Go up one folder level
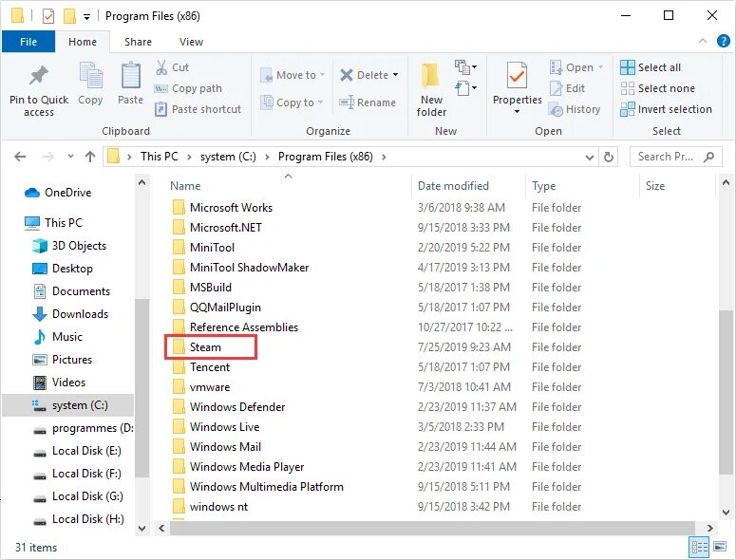Screen dimensions: 736x560 [90, 157]
